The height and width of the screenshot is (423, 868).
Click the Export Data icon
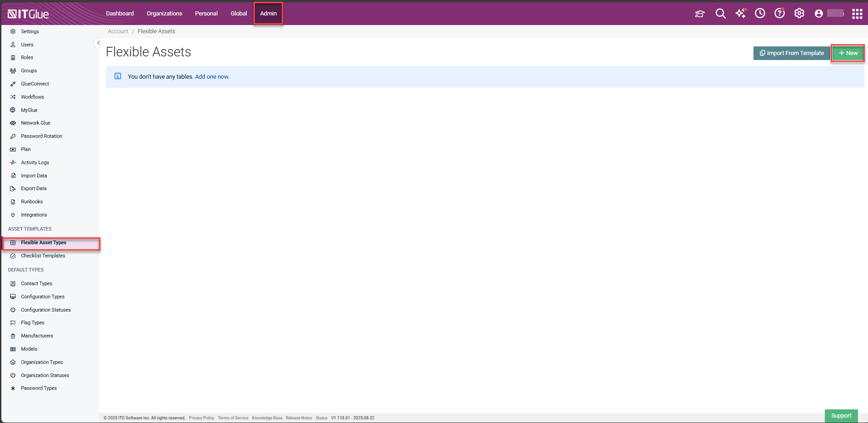tap(13, 188)
